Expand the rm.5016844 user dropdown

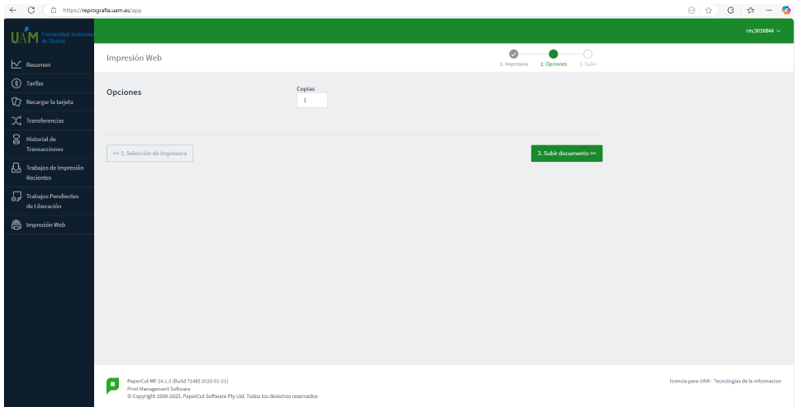tap(763, 31)
